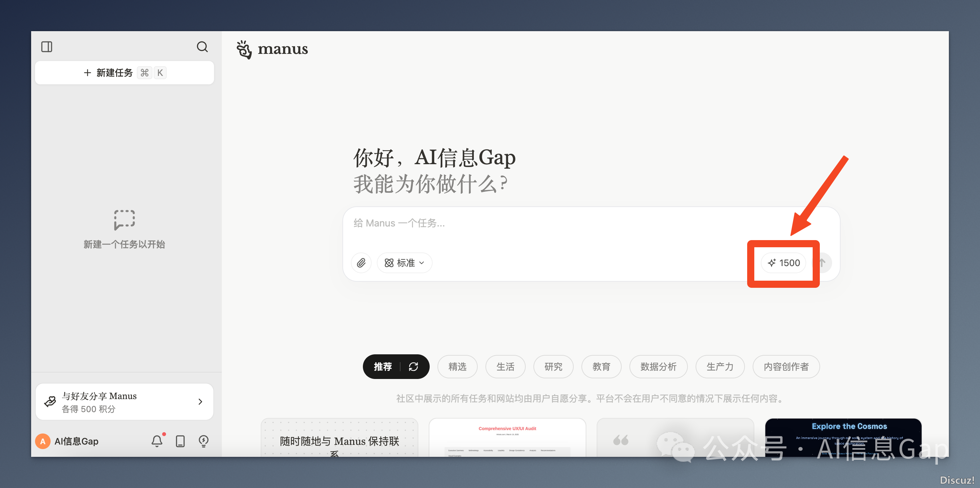Image resolution: width=980 pixels, height=488 pixels.
Task: Select the 内容创作者 category tab
Action: click(786, 367)
